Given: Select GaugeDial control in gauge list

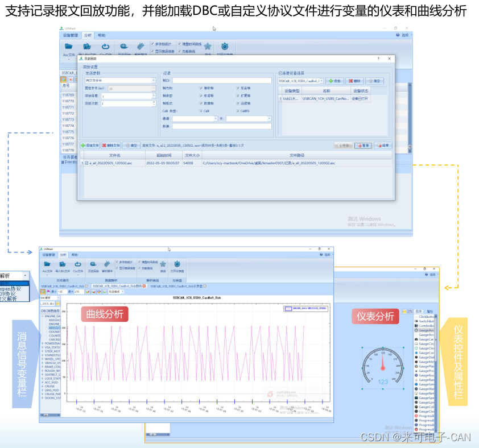Looking at the screenshot, I should pyautogui.click(x=424, y=357).
